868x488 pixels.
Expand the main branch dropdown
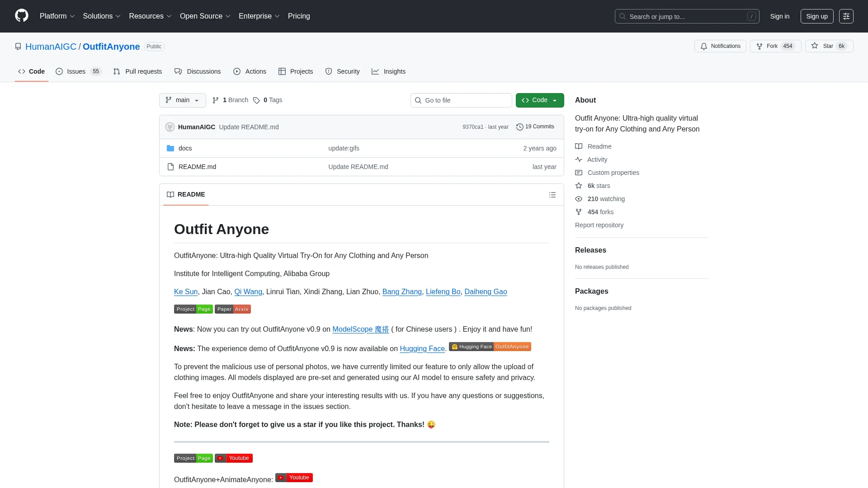point(182,100)
